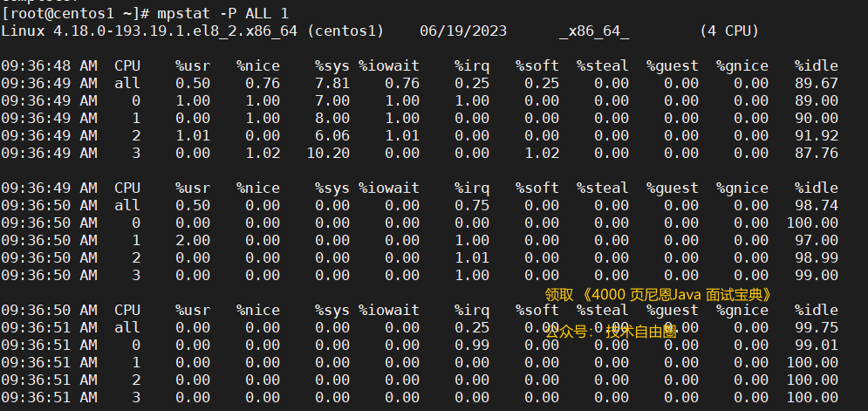Click the %idle value '87.76'
The image size is (868, 411).
[x=817, y=153]
